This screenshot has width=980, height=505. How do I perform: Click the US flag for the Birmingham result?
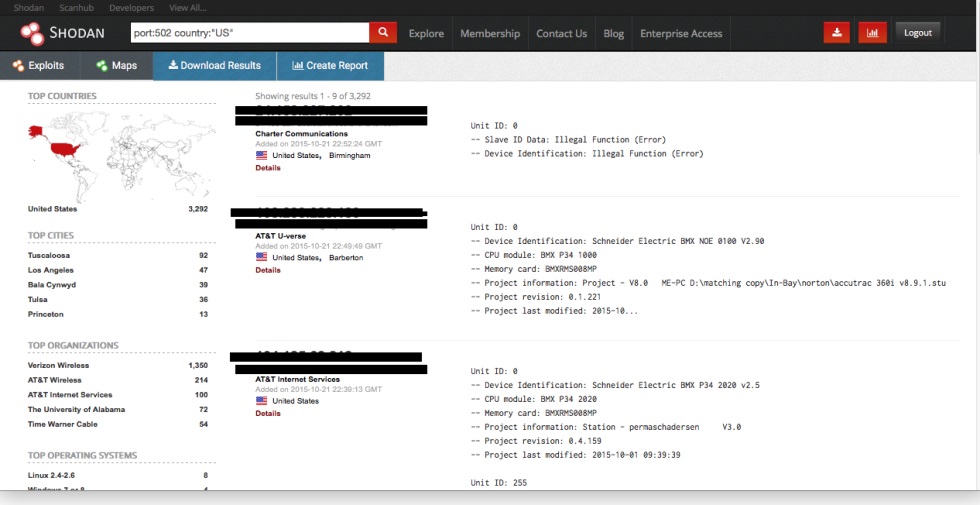pos(261,155)
